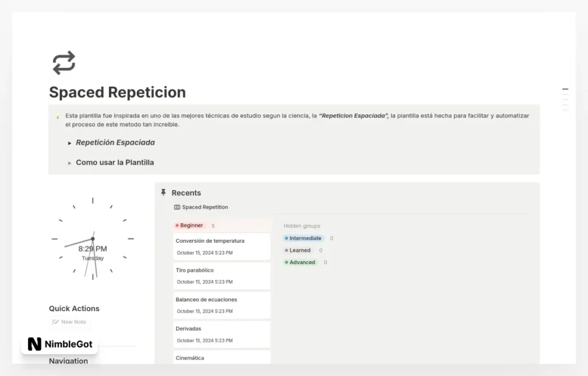Image resolution: width=588 pixels, height=376 pixels.
Task: Click the board view icon for Spaced Repetition
Action: pyautogui.click(x=177, y=207)
